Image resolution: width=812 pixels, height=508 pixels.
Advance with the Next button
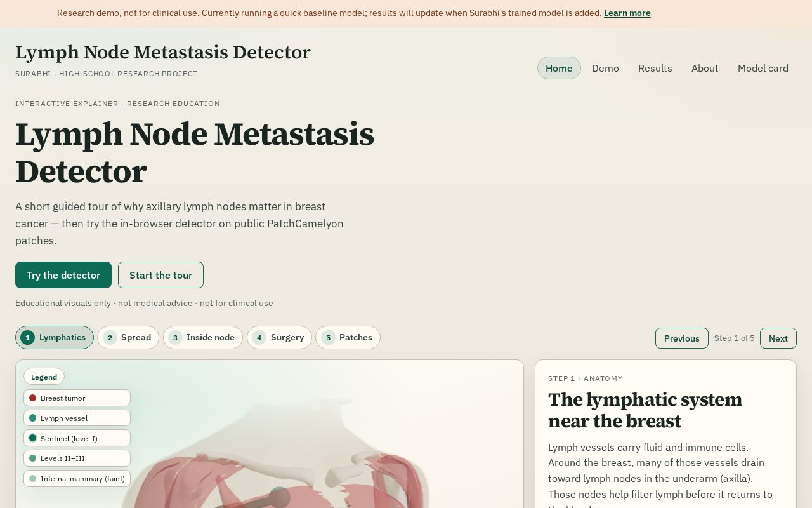(778, 338)
